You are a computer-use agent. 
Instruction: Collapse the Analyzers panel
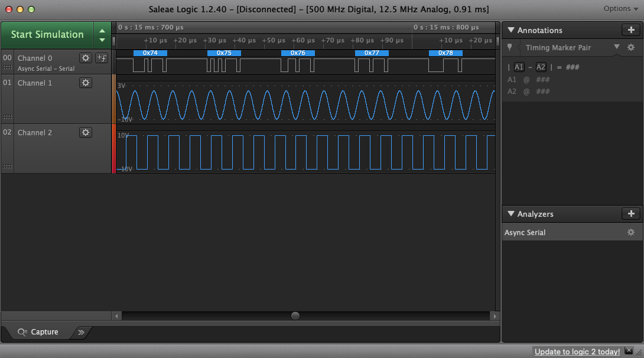[511, 214]
